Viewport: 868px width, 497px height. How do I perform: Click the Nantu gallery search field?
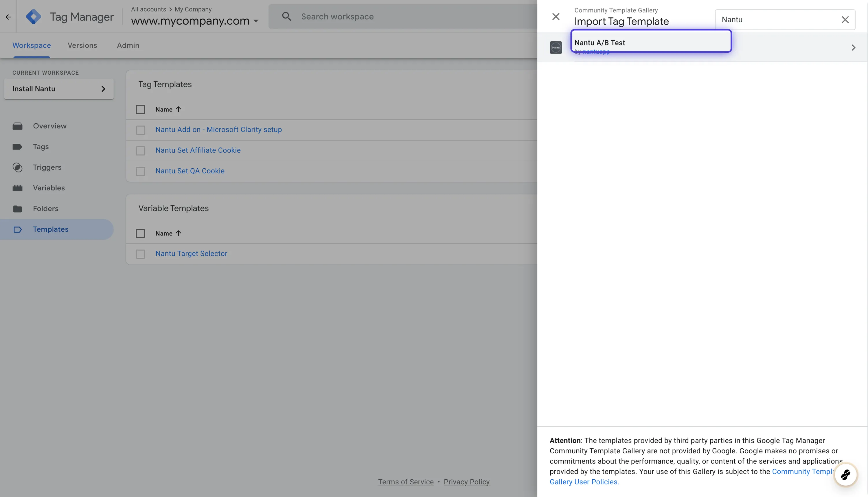[x=778, y=20]
